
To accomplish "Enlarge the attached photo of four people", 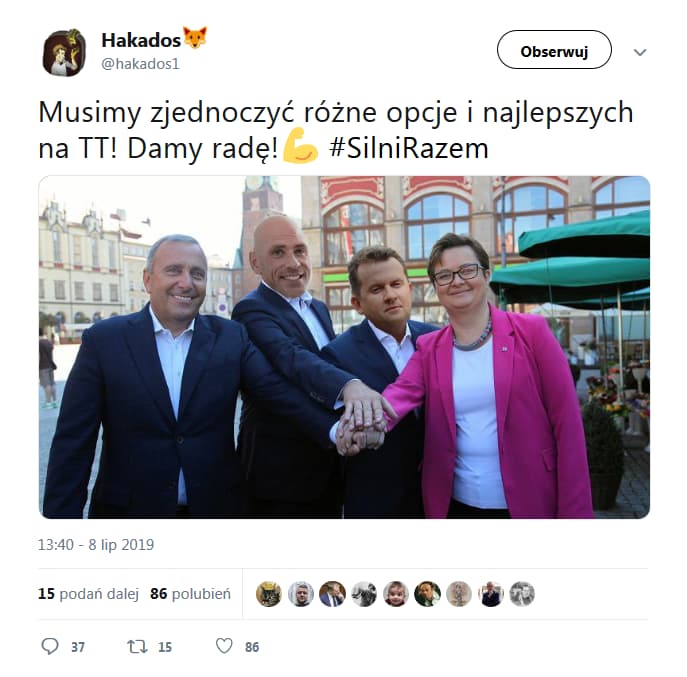I will [344, 347].
